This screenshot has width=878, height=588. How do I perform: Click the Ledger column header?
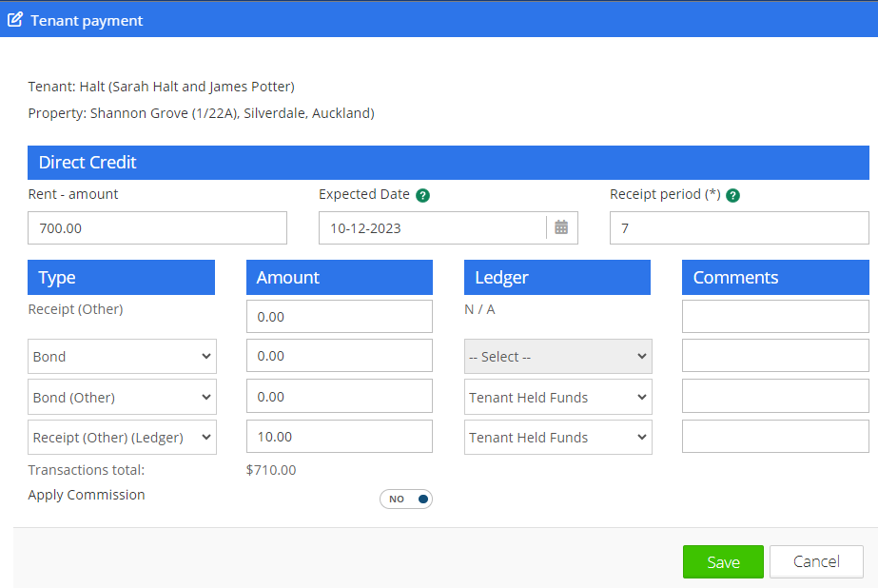click(557, 277)
